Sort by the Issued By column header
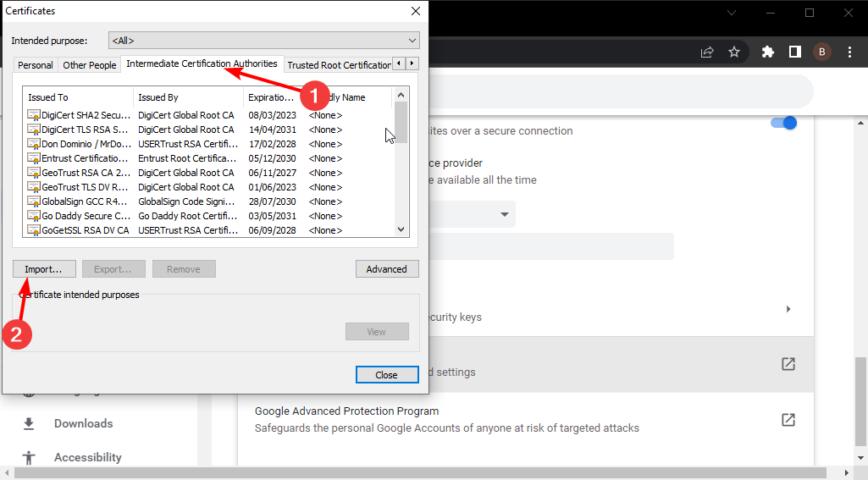Screen dimensions: 868x480 tap(188, 97)
